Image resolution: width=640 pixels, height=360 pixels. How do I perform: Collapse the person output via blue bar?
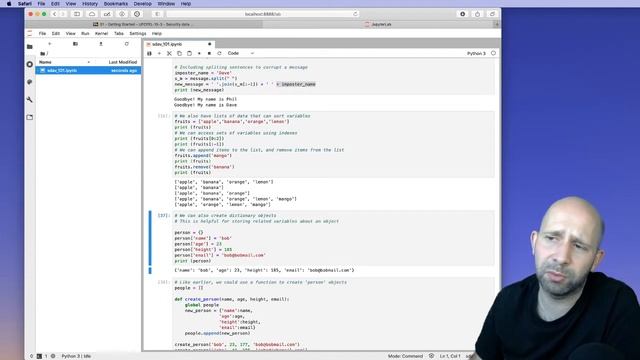click(x=150, y=270)
